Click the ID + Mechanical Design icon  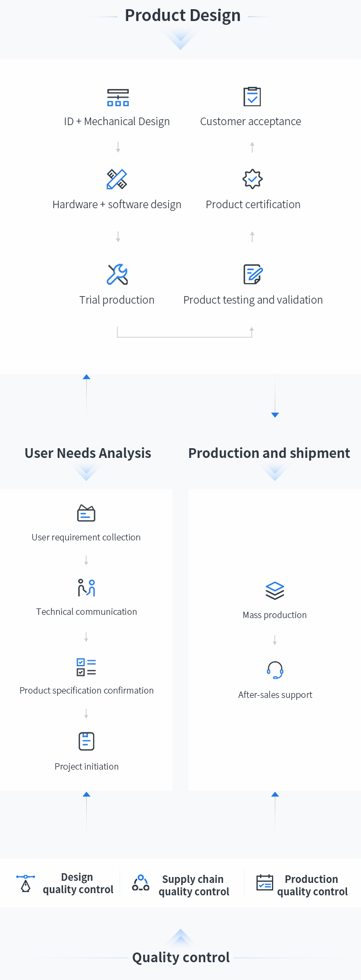point(117,98)
